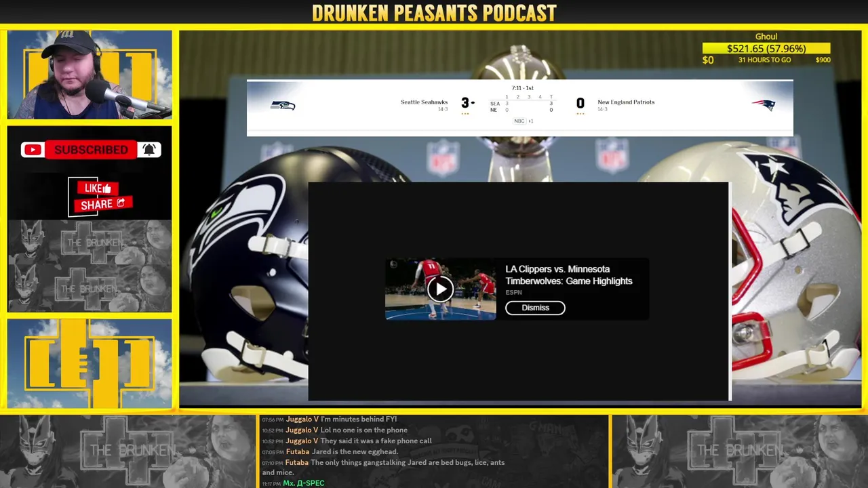Click the SHARE button

[x=103, y=204]
